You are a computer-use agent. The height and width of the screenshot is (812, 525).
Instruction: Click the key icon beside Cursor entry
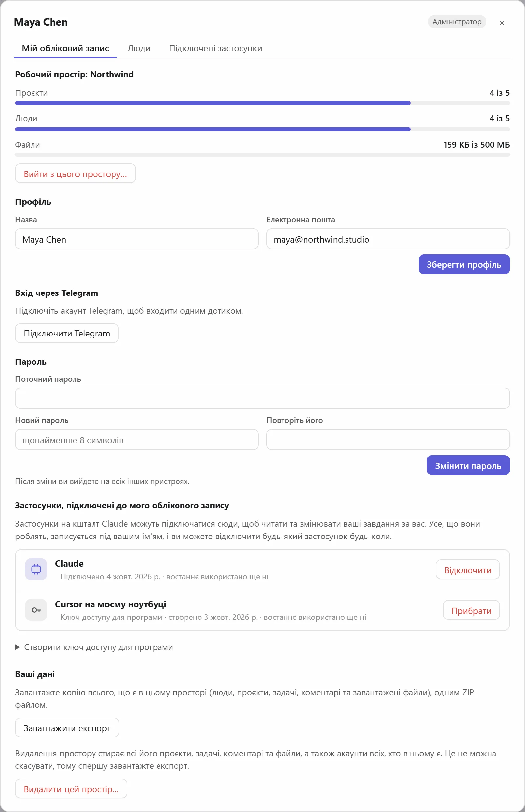tap(36, 610)
